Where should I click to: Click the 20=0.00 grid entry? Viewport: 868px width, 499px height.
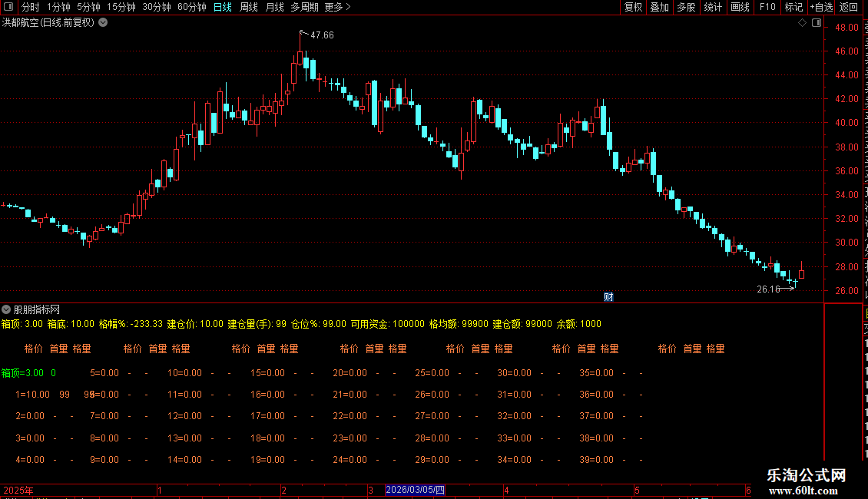click(x=350, y=373)
